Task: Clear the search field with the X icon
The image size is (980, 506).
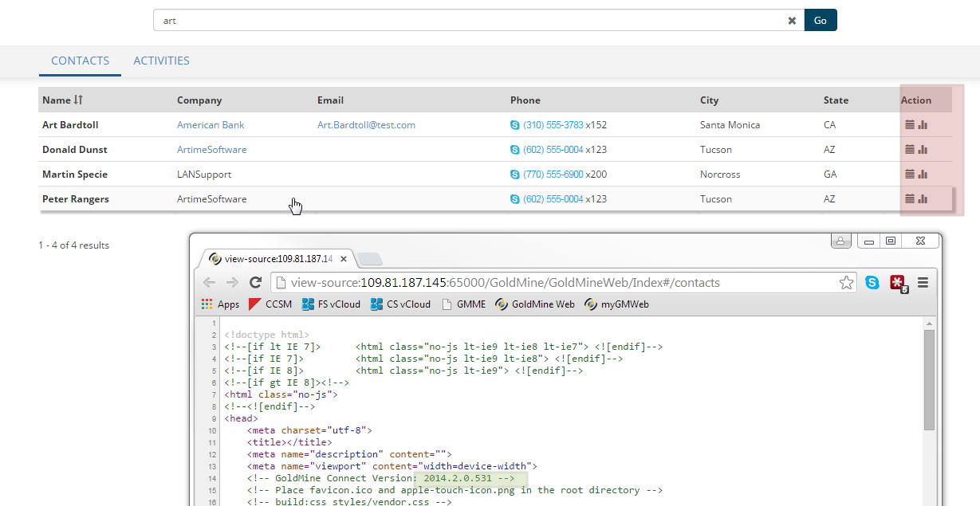Action: [792, 21]
